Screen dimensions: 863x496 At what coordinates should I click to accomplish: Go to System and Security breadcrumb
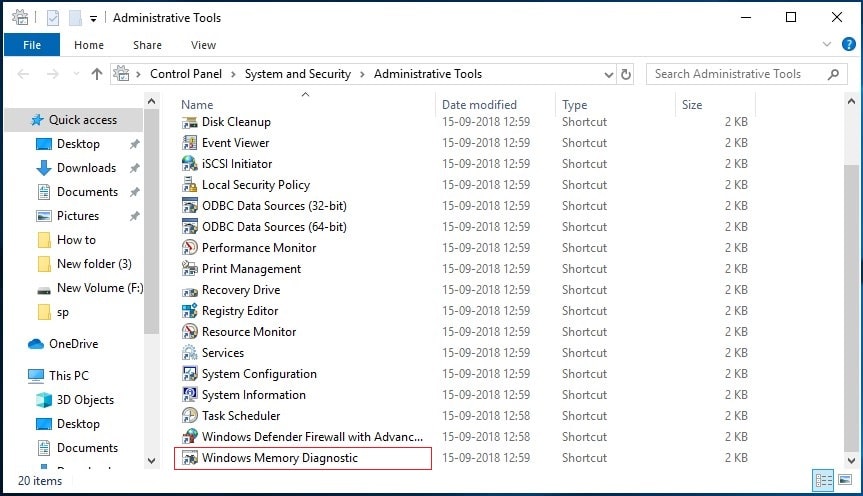298,74
